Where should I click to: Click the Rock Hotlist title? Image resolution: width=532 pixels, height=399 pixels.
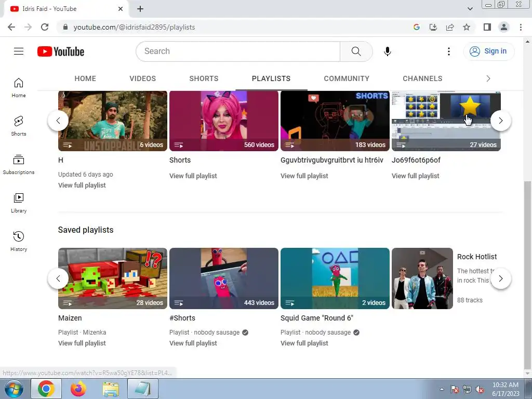(x=477, y=257)
